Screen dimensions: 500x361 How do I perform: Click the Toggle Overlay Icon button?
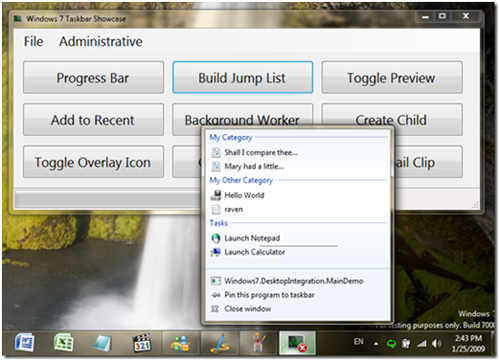click(x=93, y=162)
